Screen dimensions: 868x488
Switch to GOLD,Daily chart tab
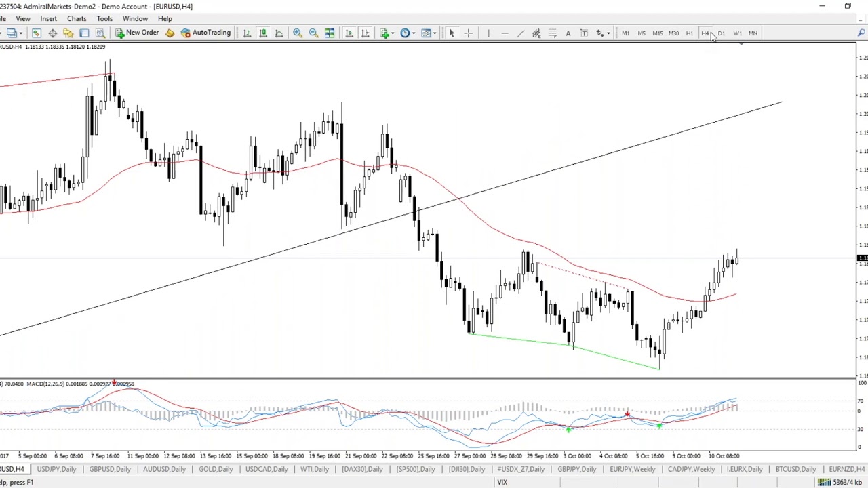[x=216, y=469]
